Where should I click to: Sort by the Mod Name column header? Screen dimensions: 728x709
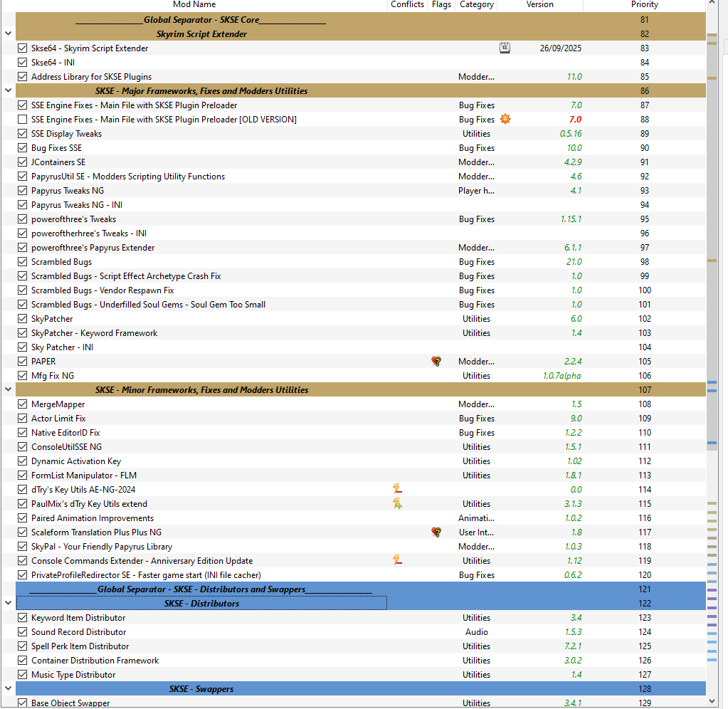click(194, 5)
